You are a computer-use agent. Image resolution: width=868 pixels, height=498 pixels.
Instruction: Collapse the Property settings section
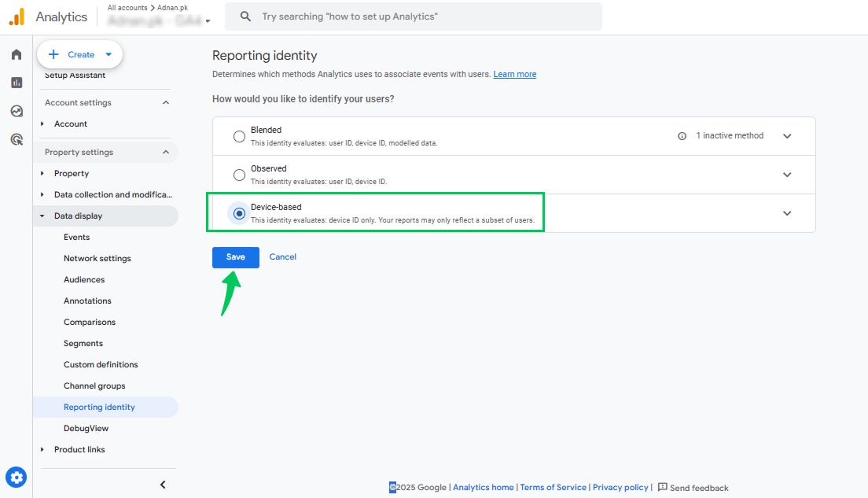(x=165, y=152)
